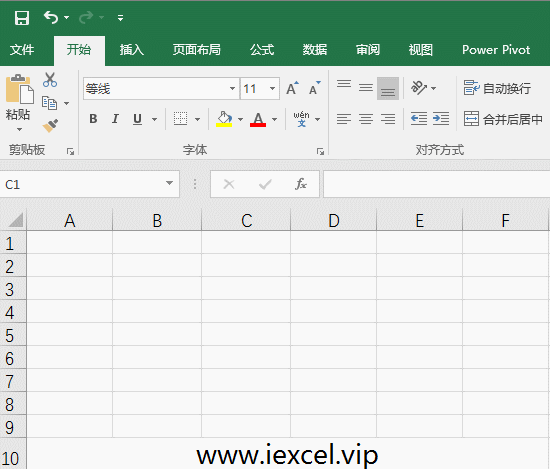Open the 等线 font name dropdown

(x=233, y=88)
